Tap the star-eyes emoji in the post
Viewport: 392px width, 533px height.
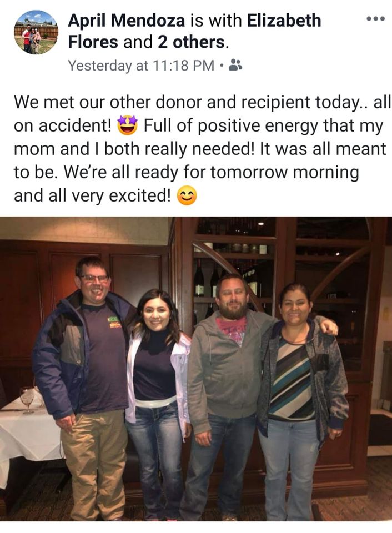tap(128, 125)
